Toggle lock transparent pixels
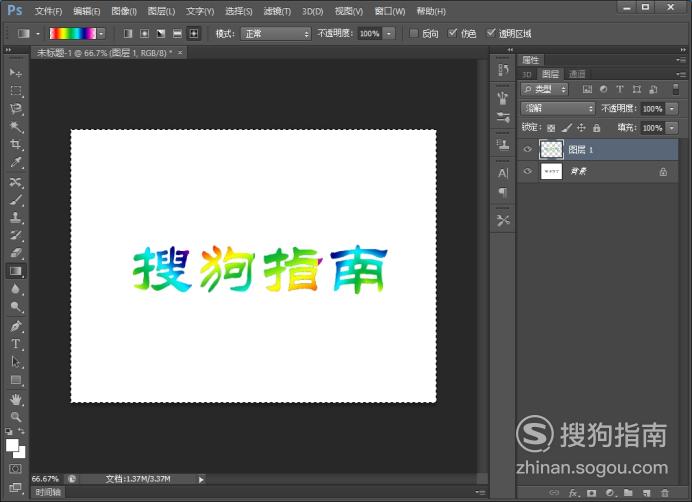 pyautogui.click(x=551, y=128)
